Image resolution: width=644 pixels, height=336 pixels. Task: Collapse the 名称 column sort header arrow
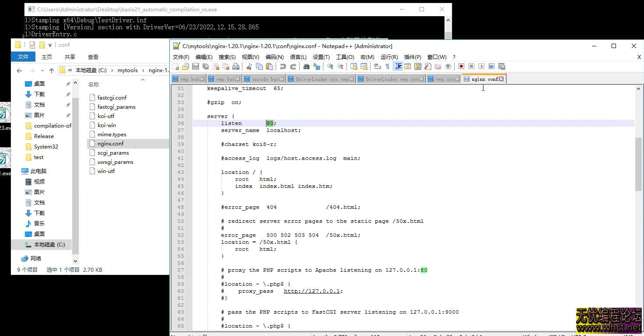pos(143,80)
